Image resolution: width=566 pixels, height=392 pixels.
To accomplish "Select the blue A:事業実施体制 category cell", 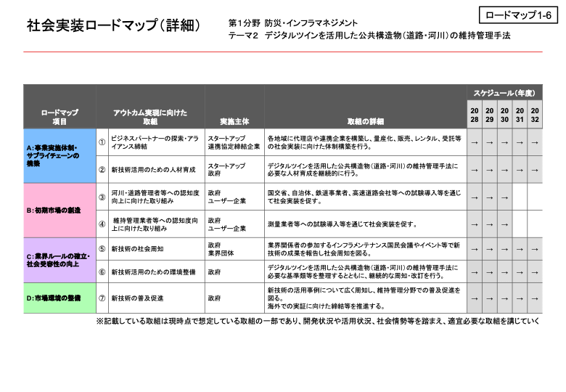I will pyautogui.click(x=60, y=156).
